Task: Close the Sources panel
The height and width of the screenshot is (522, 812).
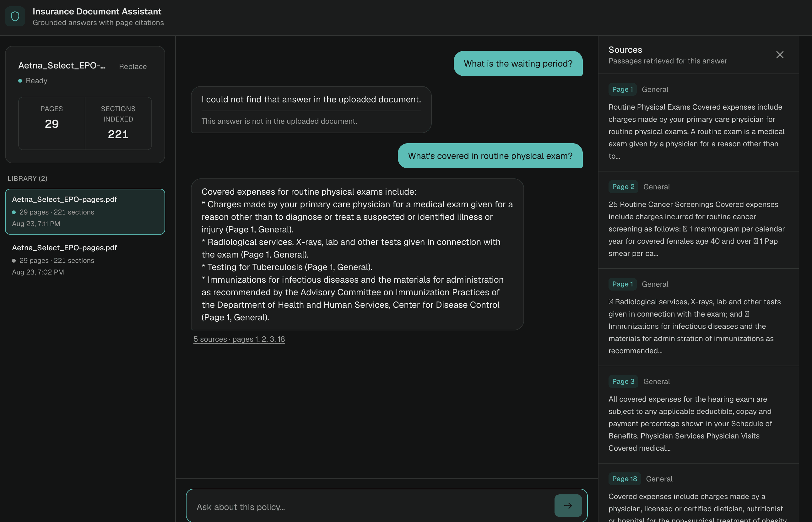Action: coord(779,55)
